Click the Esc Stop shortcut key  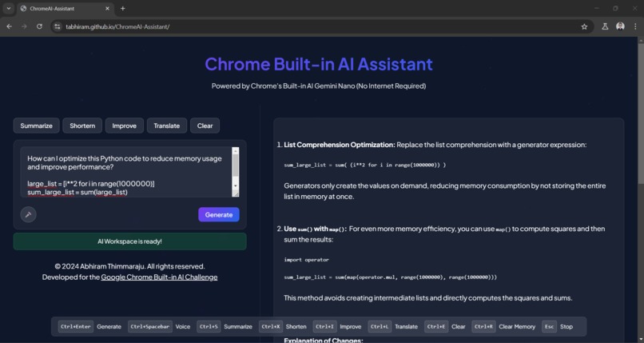(x=549, y=326)
